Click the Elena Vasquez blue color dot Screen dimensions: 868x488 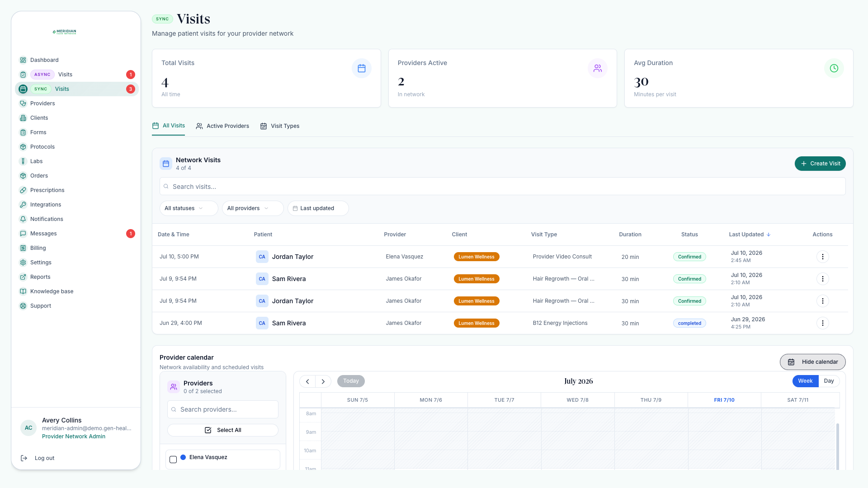(183, 457)
